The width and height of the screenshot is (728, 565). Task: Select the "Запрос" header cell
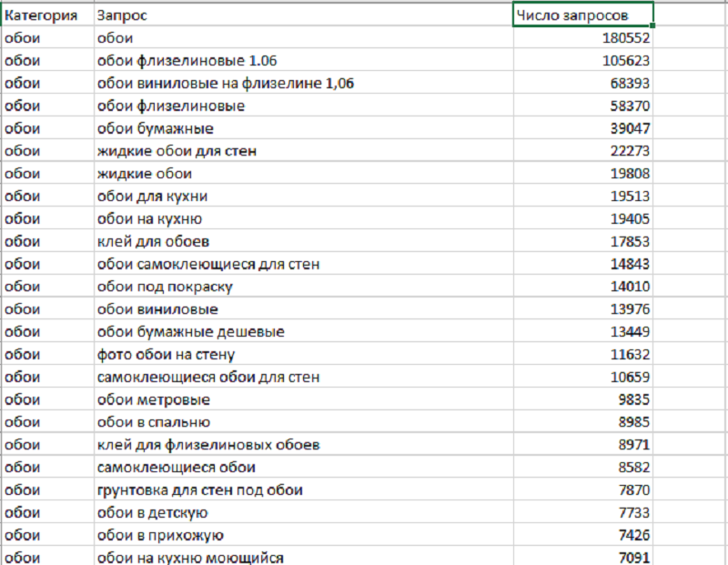coord(303,15)
